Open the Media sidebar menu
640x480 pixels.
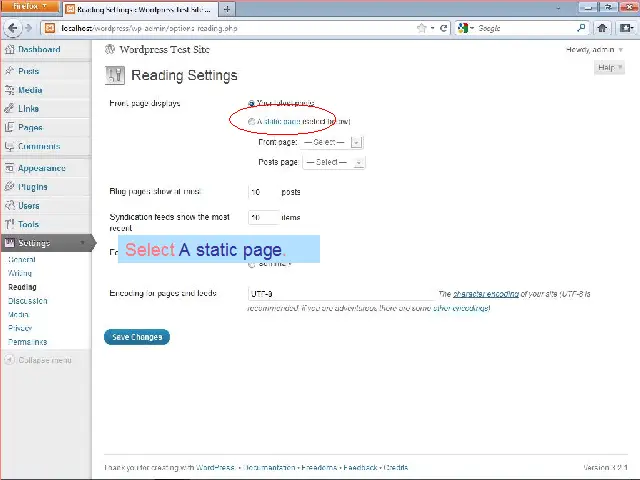pyautogui.click(x=30, y=90)
